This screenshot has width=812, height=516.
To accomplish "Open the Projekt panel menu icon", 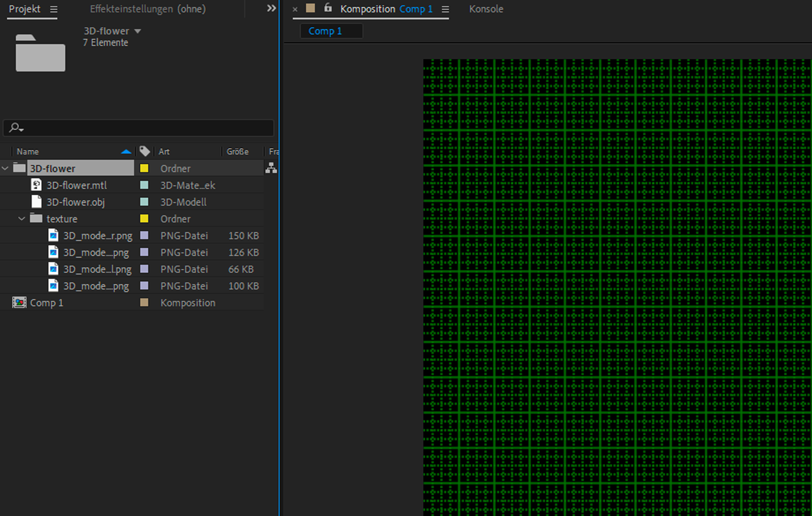I will [54, 9].
